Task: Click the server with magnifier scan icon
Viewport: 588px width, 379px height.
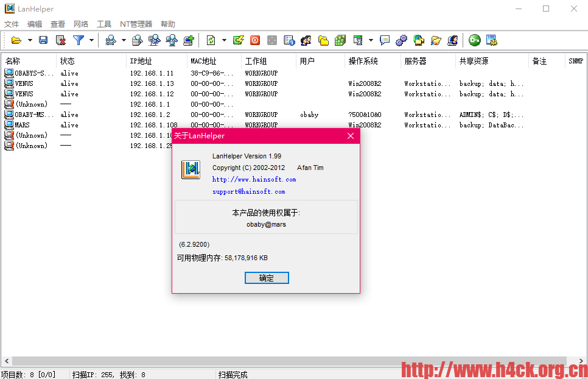Action: click(x=137, y=40)
